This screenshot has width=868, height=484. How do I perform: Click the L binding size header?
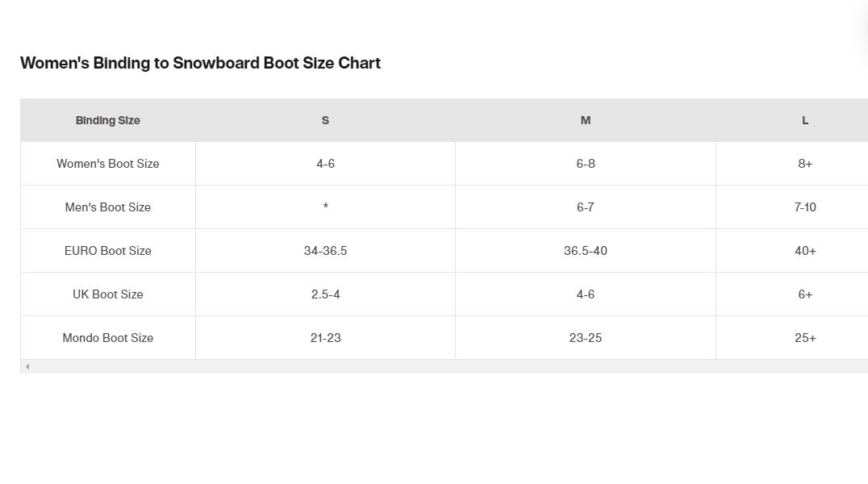(805, 120)
